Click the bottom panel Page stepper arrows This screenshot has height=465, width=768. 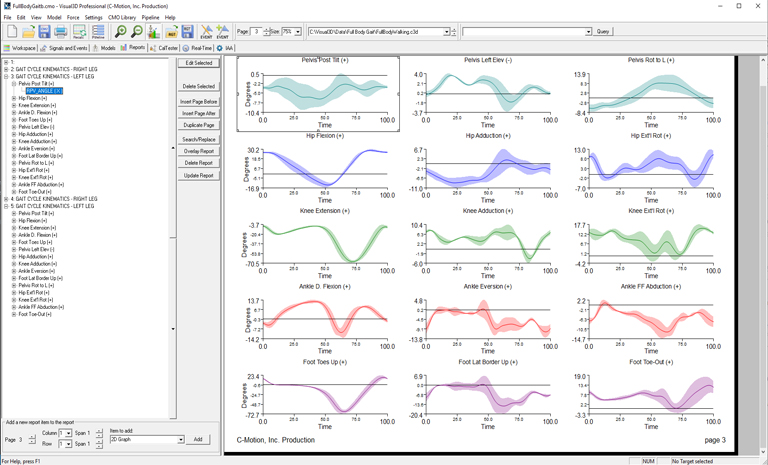coord(32,440)
